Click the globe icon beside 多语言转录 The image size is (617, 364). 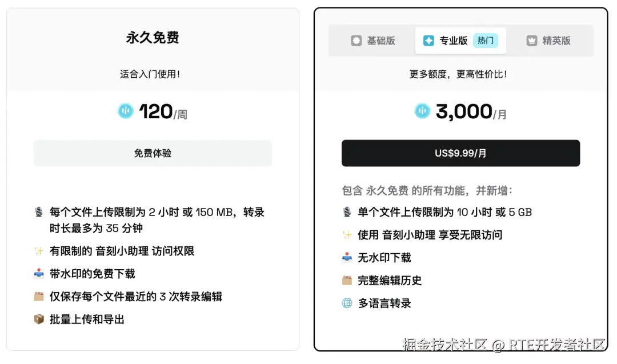click(x=347, y=303)
